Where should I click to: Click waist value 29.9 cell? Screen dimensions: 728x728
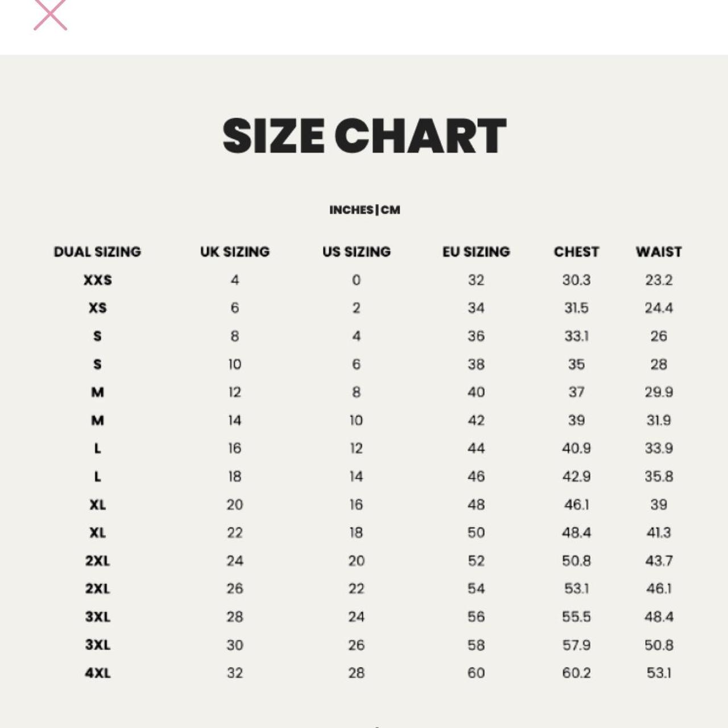(x=659, y=392)
